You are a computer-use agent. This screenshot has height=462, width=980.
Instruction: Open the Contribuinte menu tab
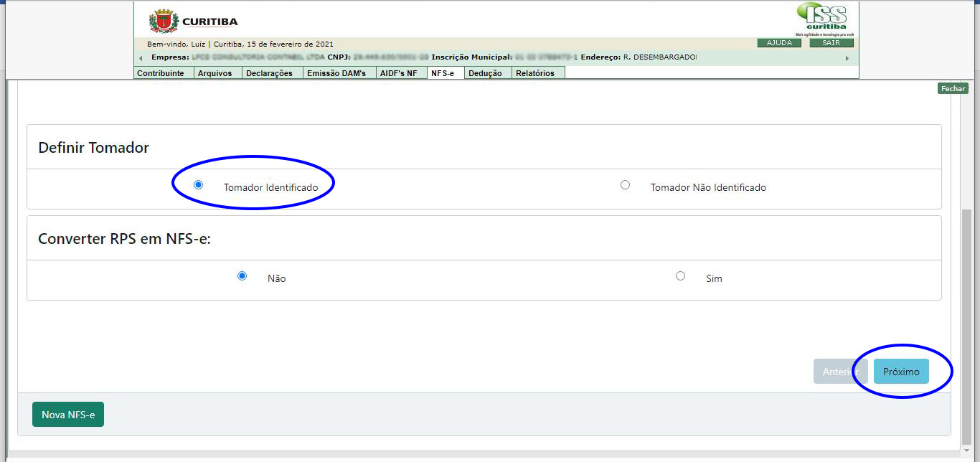click(x=161, y=73)
